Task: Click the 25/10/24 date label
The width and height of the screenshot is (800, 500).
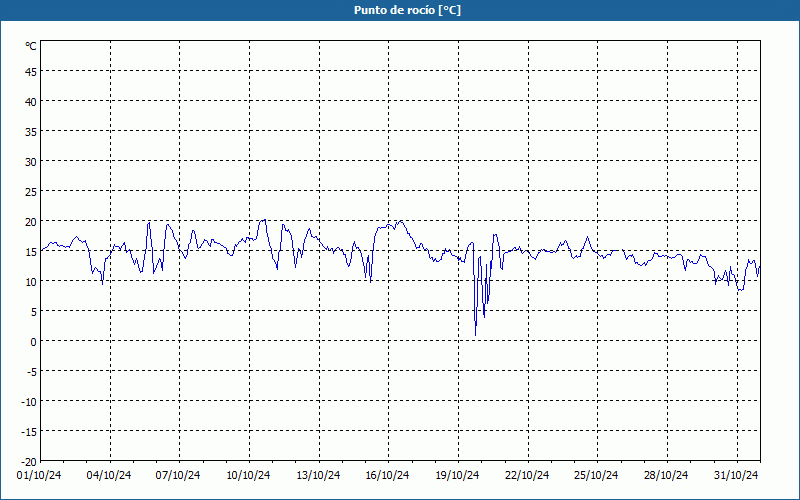Action: click(x=596, y=476)
